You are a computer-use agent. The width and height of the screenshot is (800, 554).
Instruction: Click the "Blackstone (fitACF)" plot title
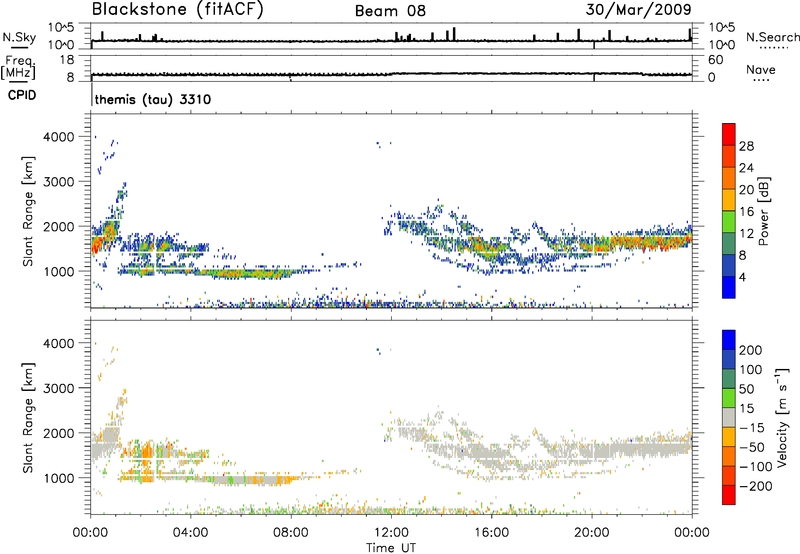[177, 9]
